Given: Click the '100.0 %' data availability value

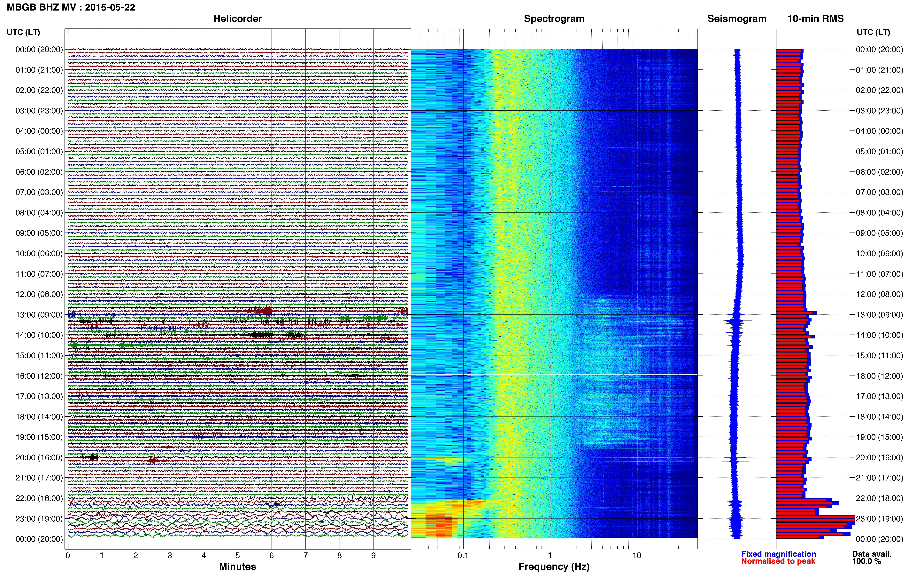Looking at the screenshot, I should (867, 561).
